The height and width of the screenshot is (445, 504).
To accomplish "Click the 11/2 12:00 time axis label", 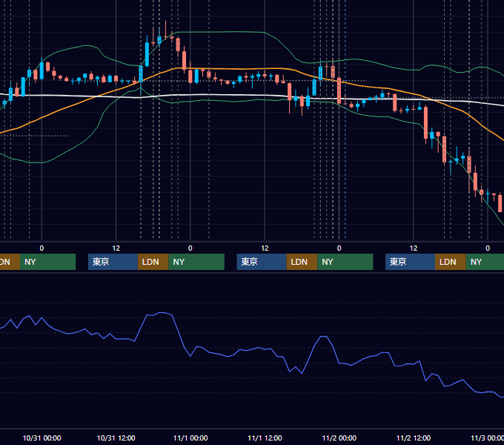I will (414, 438).
